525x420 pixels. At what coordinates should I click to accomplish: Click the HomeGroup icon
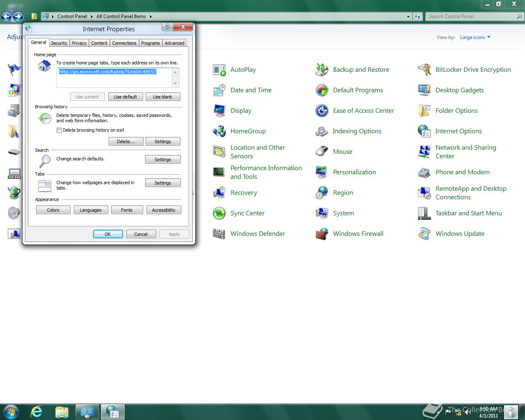click(219, 132)
